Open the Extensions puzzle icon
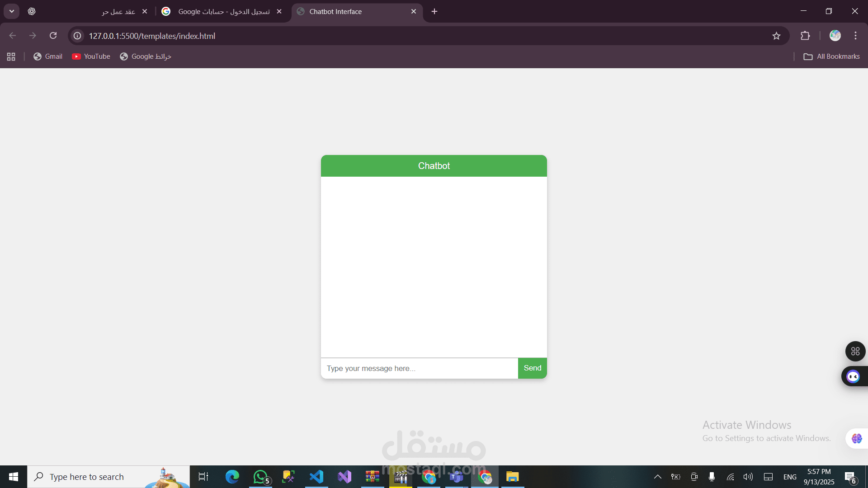The width and height of the screenshot is (868, 488). (x=805, y=36)
